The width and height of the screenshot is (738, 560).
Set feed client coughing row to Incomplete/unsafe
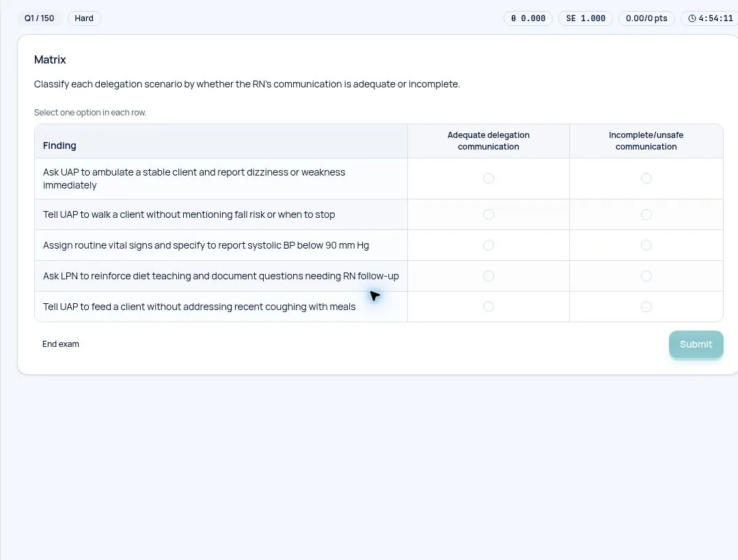(646, 307)
